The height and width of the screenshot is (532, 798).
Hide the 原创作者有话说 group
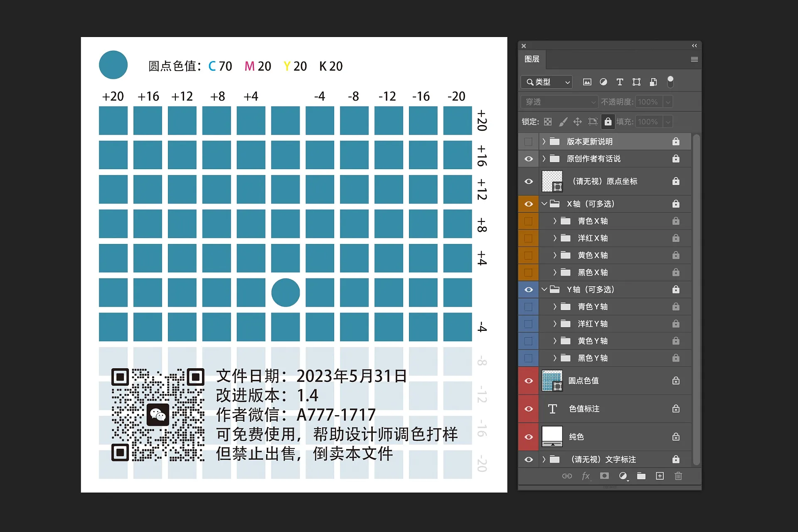click(x=528, y=159)
